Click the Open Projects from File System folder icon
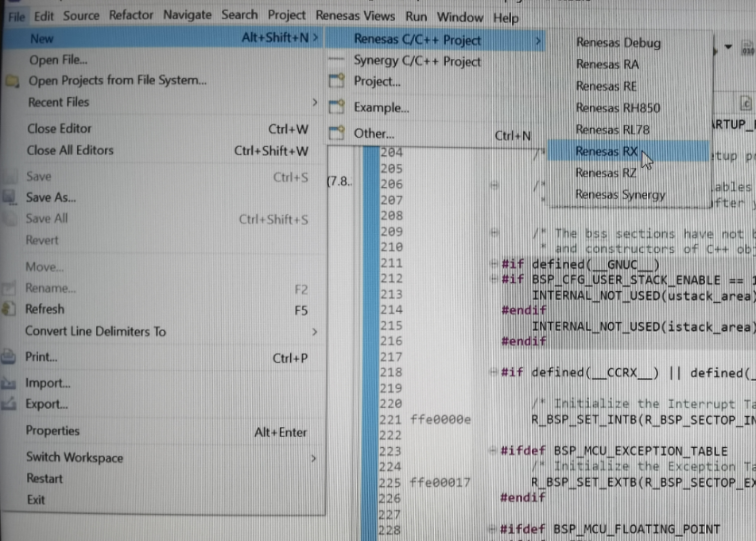The image size is (756, 541). [x=11, y=80]
